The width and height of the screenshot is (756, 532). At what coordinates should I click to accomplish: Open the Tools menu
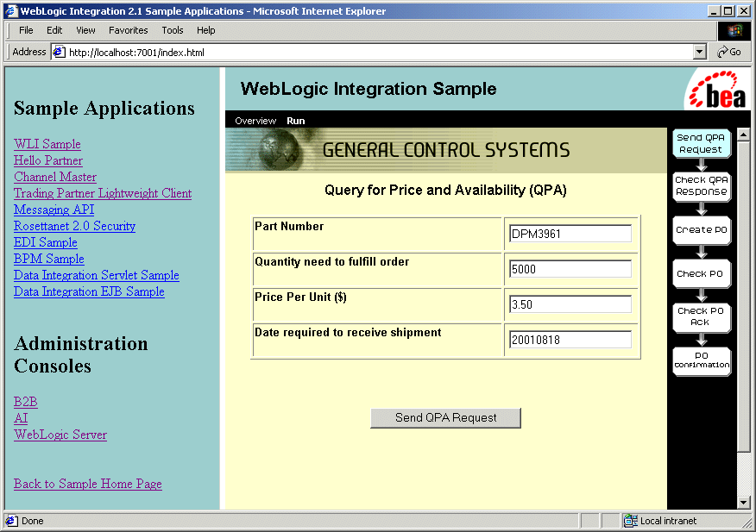(x=173, y=30)
